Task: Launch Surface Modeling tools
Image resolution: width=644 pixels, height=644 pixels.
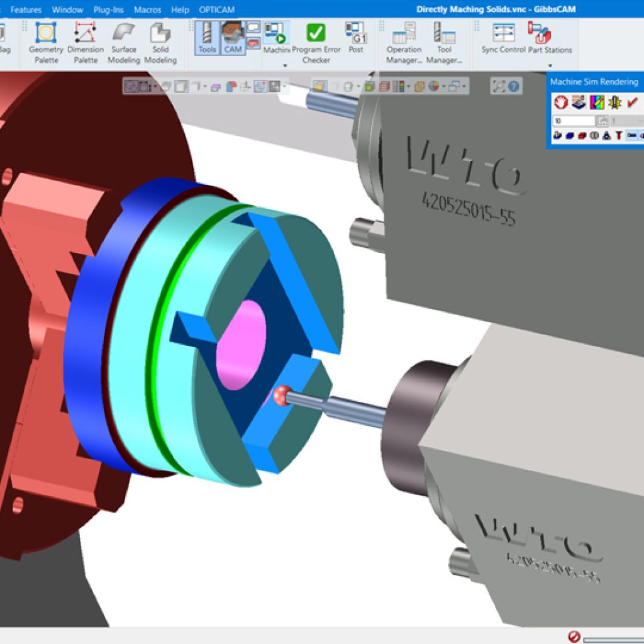Action: 124,42
